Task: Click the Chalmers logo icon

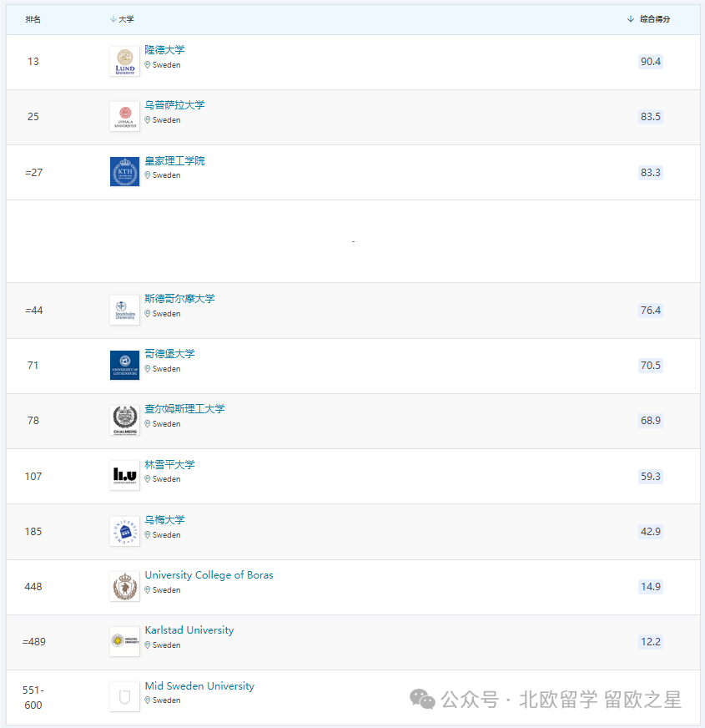Action: click(124, 421)
